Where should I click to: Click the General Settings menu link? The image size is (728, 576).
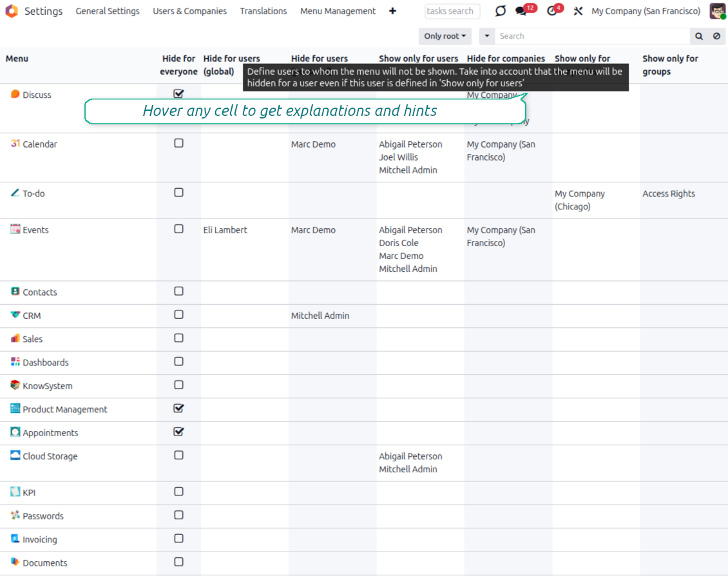click(x=108, y=11)
